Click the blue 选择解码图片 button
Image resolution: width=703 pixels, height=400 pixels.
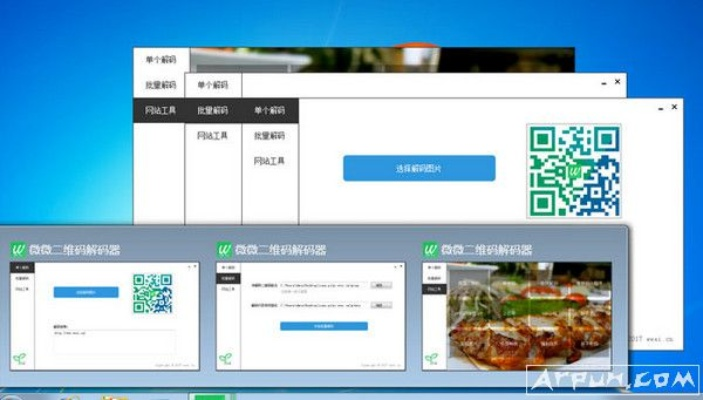tap(419, 168)
